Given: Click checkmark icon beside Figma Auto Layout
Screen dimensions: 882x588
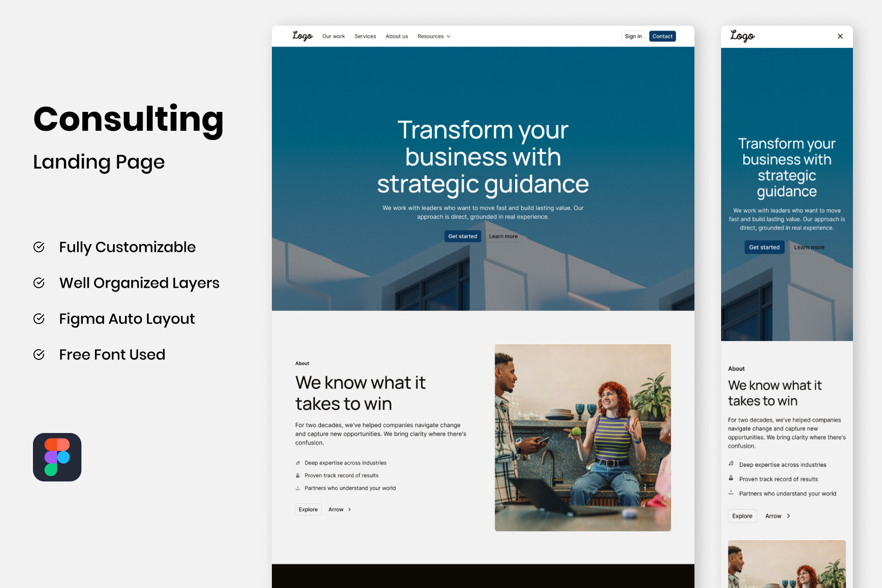Looking at the screenshot, I should coord(39,319).
